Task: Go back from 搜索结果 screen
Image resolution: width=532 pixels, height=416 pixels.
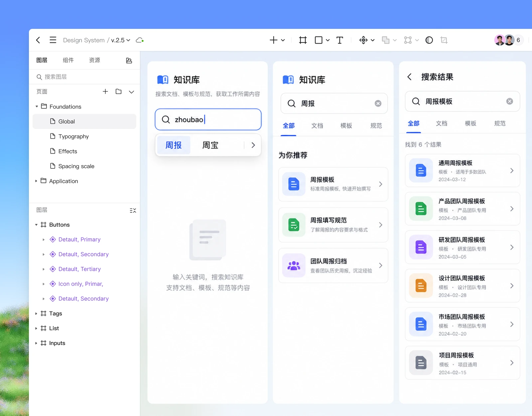Action: click(410, 77)
